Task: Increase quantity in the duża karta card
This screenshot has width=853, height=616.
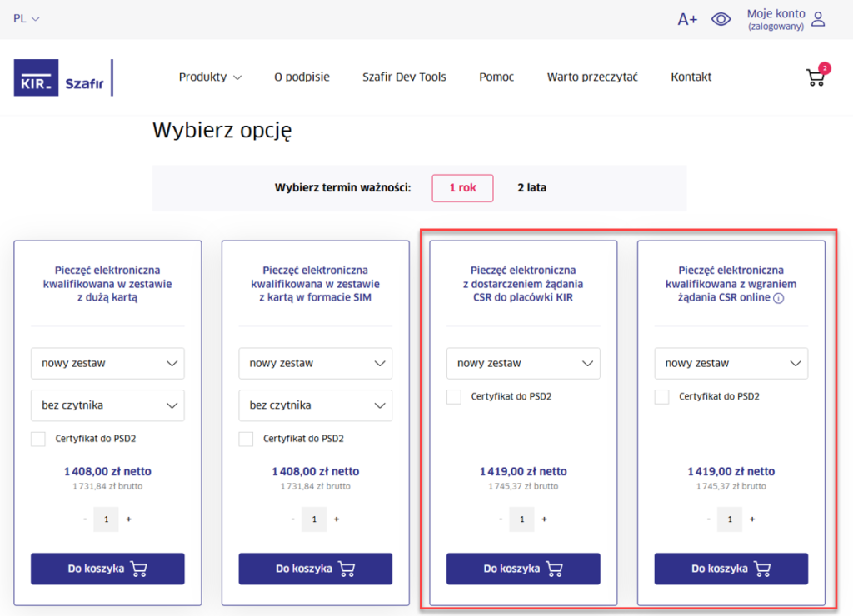Action: point(128,519)
